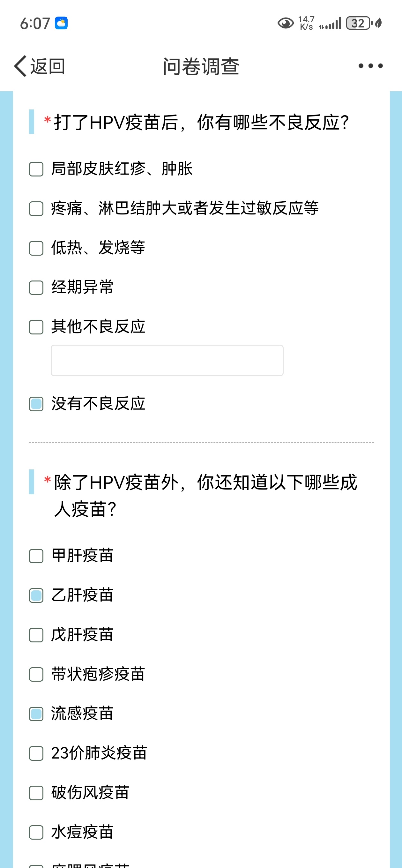Open the three-dot more options menu
This screenshot has height=868, width=402.
coord(370,66)
